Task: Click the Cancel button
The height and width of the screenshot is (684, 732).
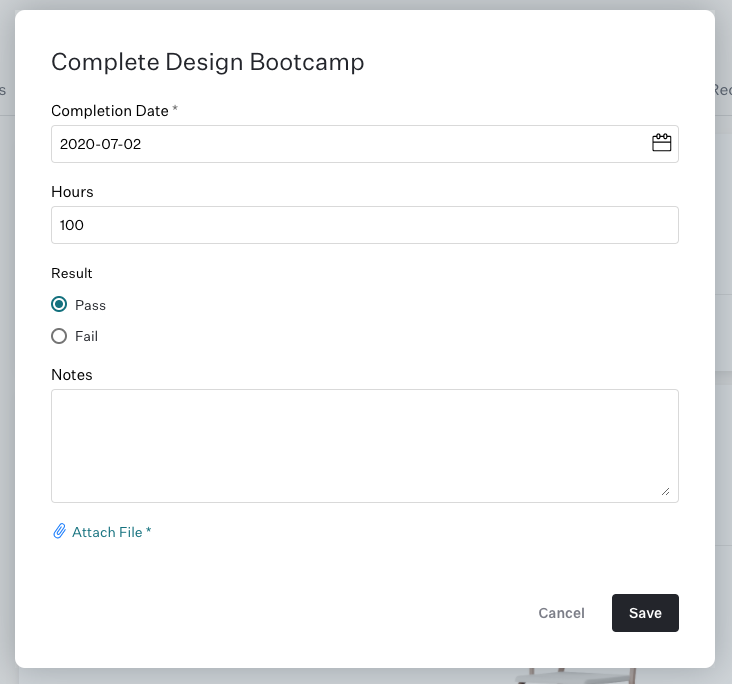Action: (561, 613)
